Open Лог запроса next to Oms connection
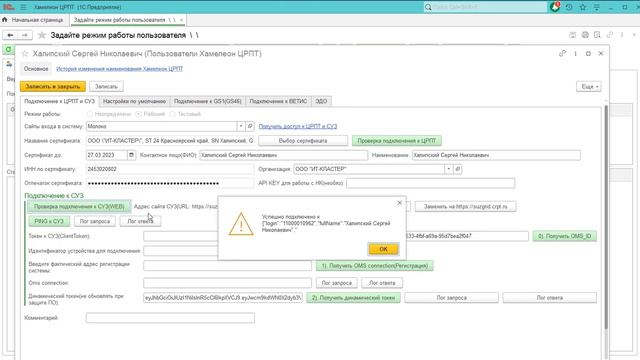Viewport: 640px width, 360px height. coord(337,283)
